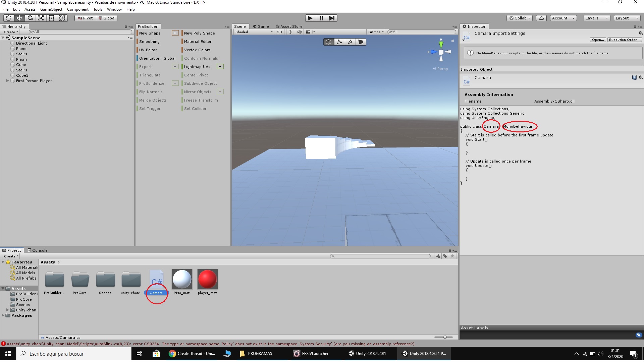Switch to the Console tab
Image resolution: width=644 pixels, height=362 pixels.
tap(40, 250)
